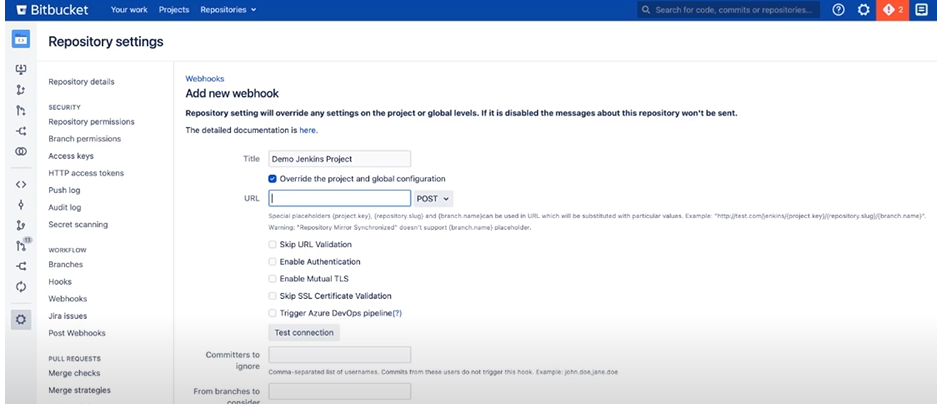Click the search magnifier icon
The width and height of the screenshot is (937, 404).
coord(646,10)
